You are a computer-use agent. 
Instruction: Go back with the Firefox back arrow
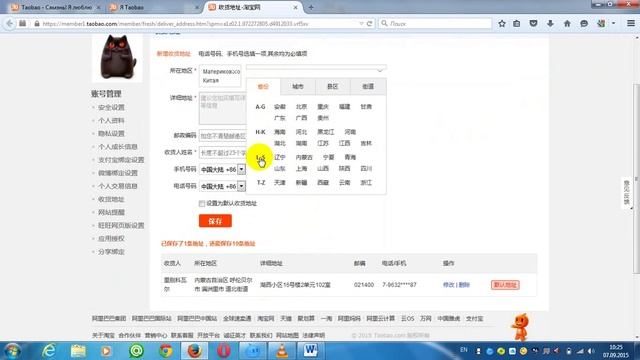coord(10,24)
